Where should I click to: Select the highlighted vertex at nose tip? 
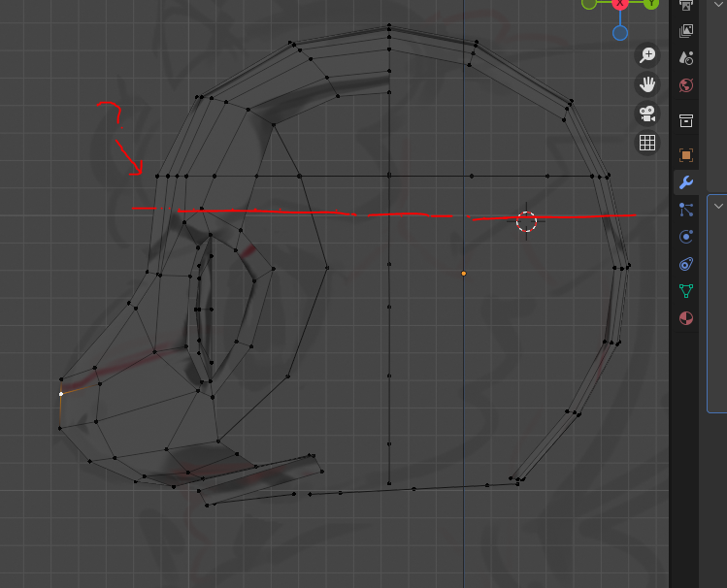[x=60, y=394]
